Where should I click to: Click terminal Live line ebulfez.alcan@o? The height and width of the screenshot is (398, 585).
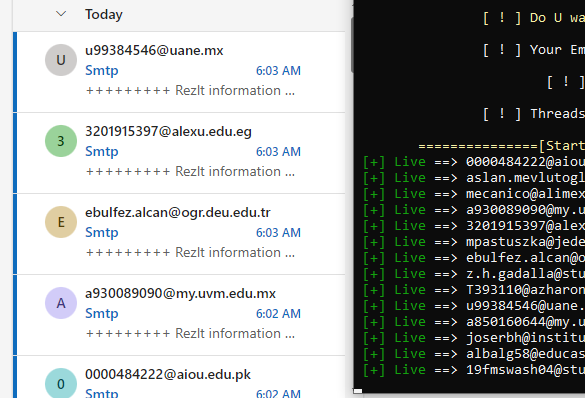pyautogui.click(x=474, y=258)
